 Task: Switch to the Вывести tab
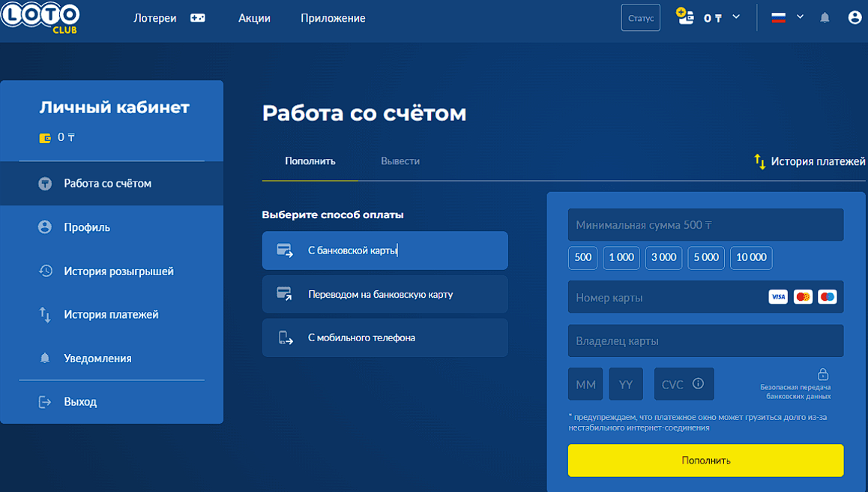pos(400,161)
